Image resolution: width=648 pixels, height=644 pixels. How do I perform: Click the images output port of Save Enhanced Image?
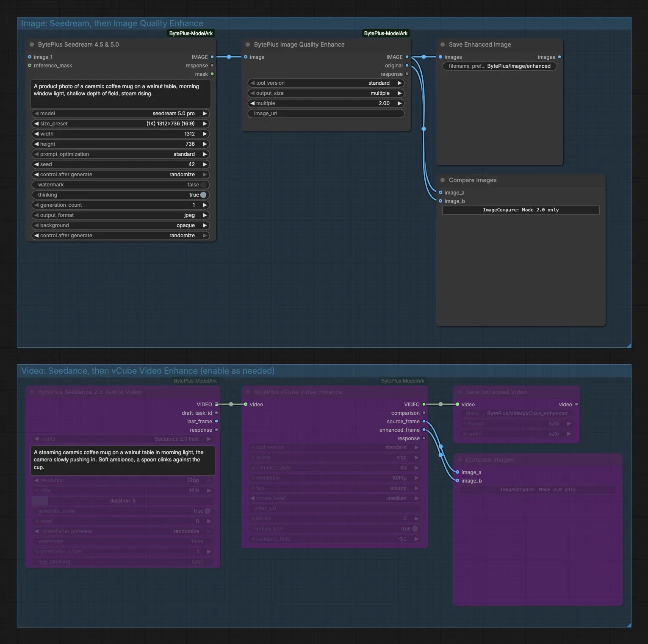pyautogui.click(x=559, y=57)
